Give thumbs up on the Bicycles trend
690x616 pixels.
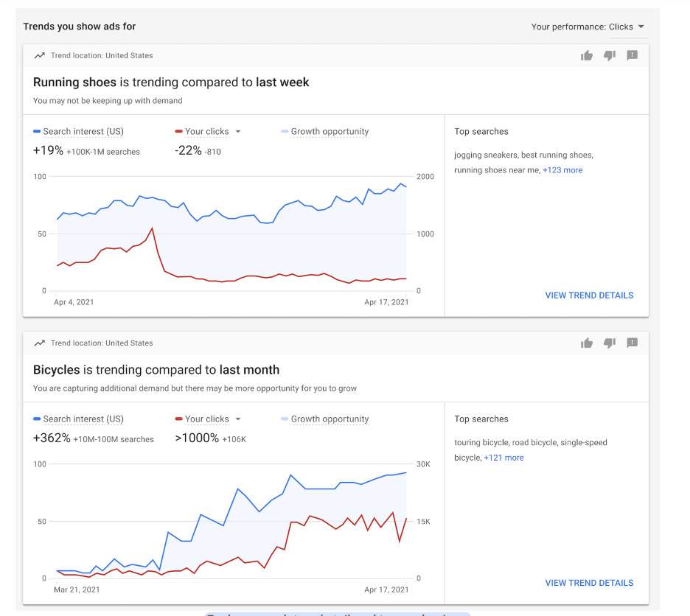[587, 343]
